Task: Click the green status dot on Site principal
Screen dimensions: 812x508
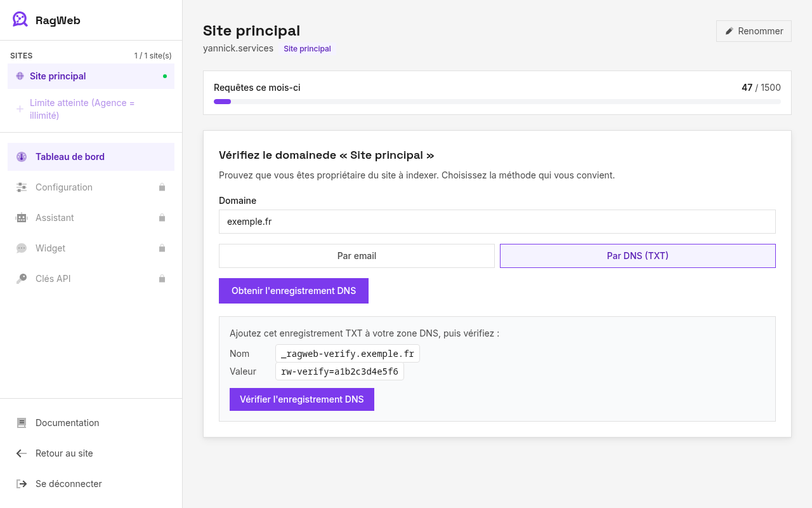Action: pyautogui.click(x=165, y=76)
